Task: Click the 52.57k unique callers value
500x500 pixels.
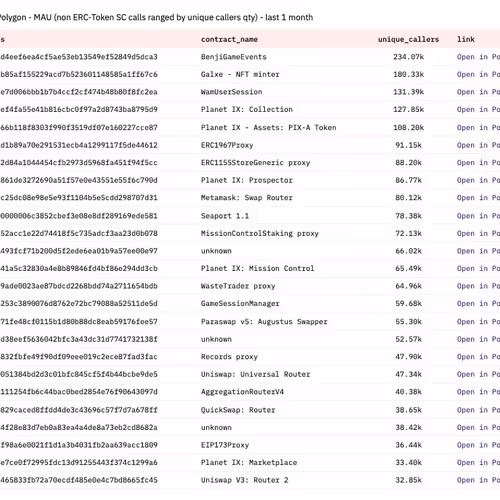Action: [x=408, y=339]
